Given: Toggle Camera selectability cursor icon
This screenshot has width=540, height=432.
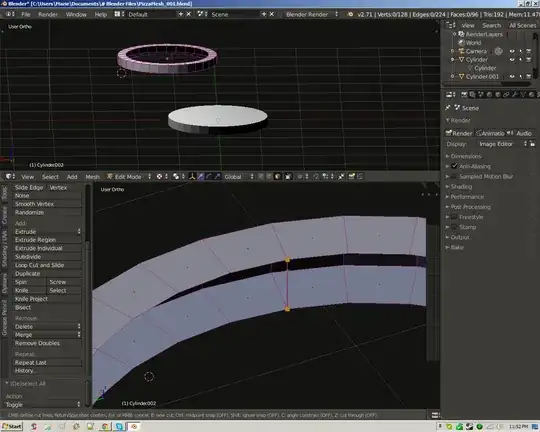Looking at the screenshot, I should pos(520,51).
